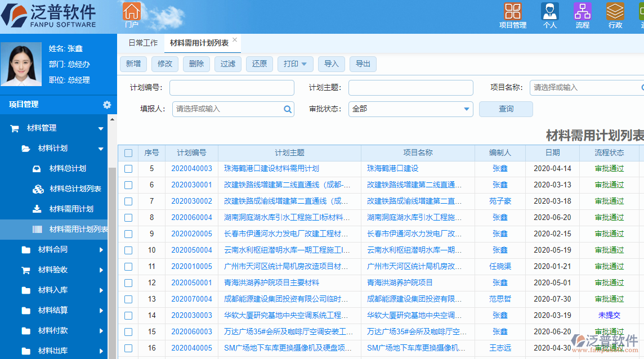The width and height of the screenshot is (644, 359).
Task: Select the 项目管理 module icon at top
Action: [x=513, y=12]
